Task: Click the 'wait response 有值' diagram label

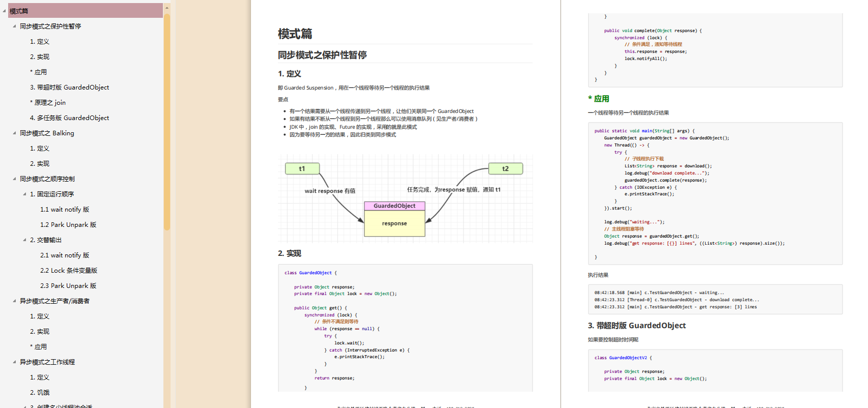Action: (330, 191)
